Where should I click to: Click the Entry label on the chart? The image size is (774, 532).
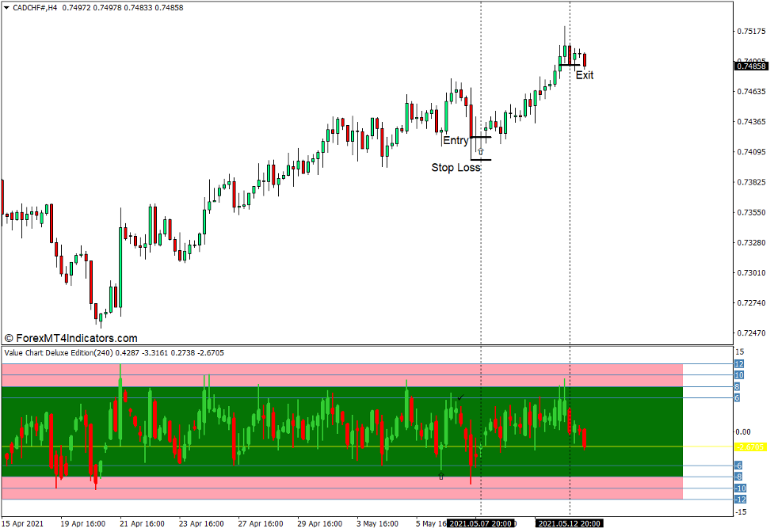(456, 140)
